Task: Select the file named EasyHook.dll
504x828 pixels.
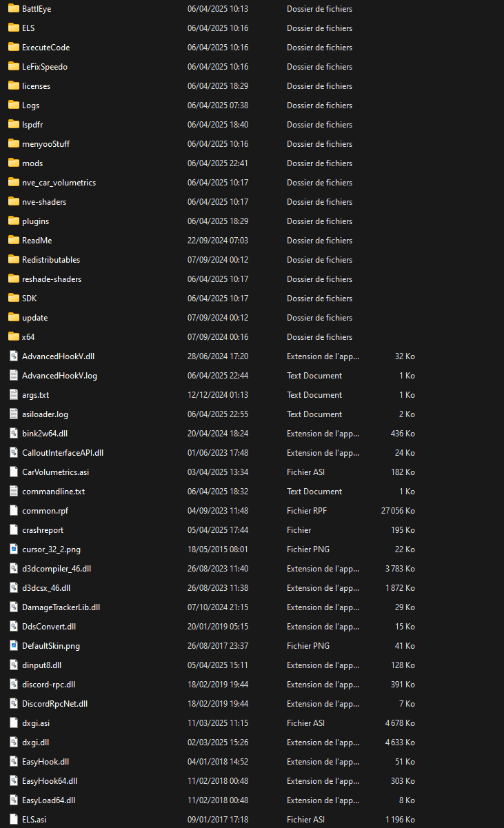Action: pos(46,762)
